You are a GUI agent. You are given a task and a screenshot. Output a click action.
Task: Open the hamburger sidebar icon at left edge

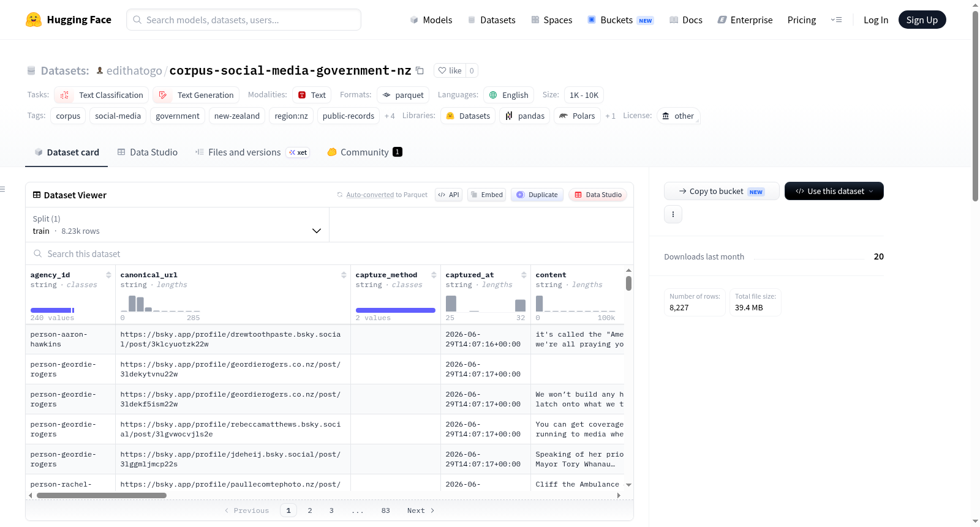coord(2,189)
